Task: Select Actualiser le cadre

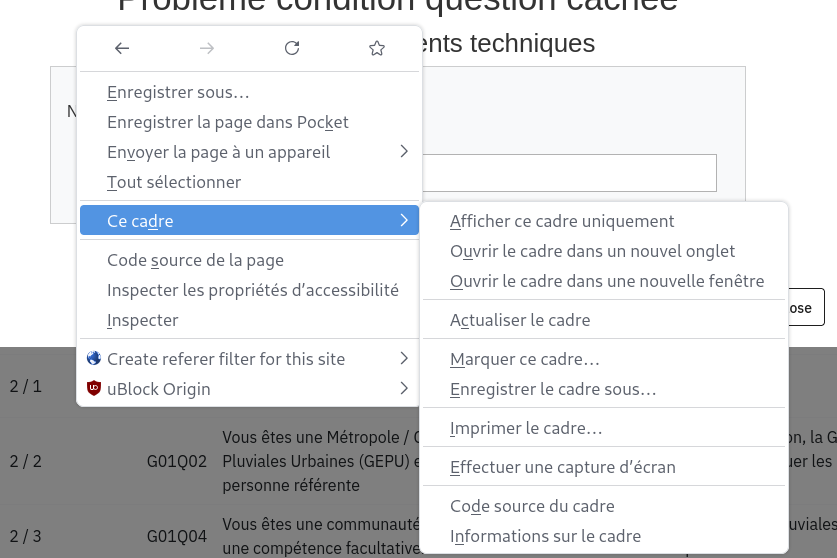Action: point(520,320)
